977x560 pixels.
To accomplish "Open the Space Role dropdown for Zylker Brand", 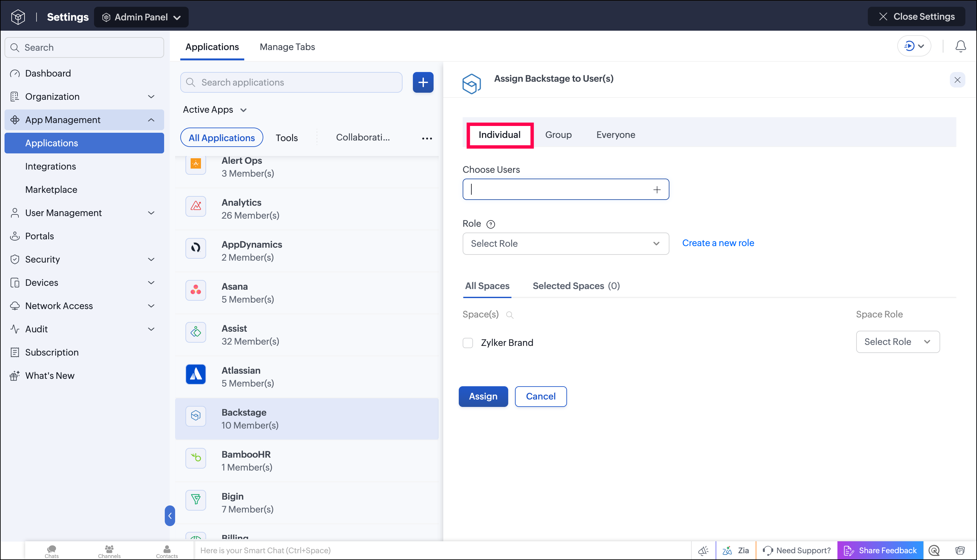I will 898,342.
